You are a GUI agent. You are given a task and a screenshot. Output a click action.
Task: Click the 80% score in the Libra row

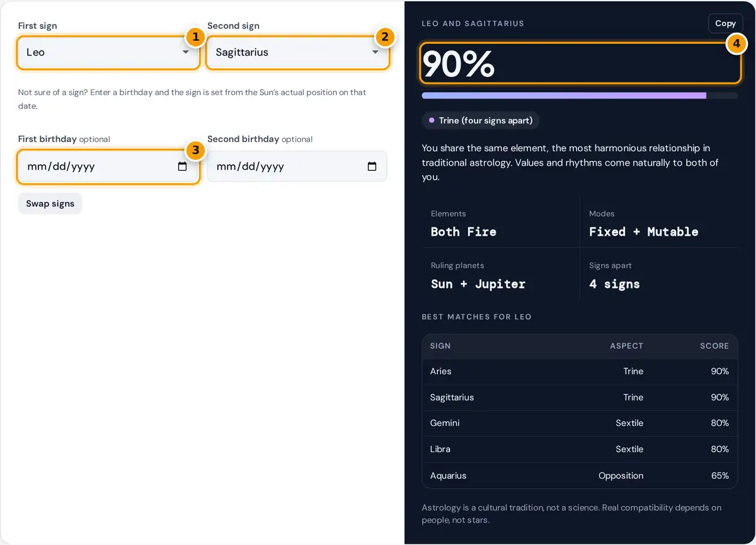[x=720, y=449]
